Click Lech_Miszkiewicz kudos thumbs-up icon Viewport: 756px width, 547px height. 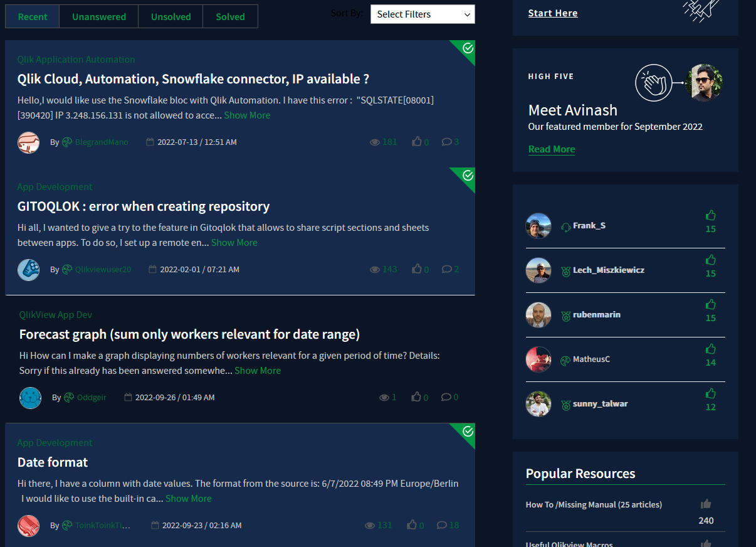pos(710,260)
